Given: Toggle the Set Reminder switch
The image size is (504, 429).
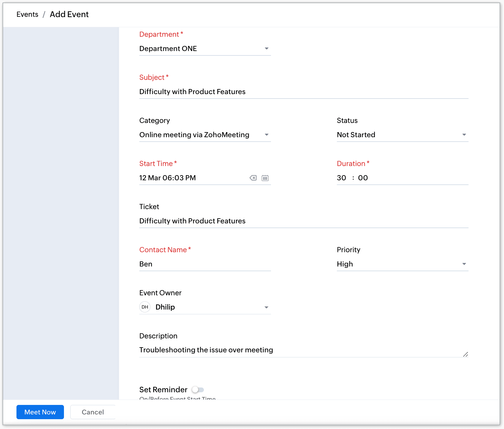Looking at the screenshot, I should coord(198,390).
